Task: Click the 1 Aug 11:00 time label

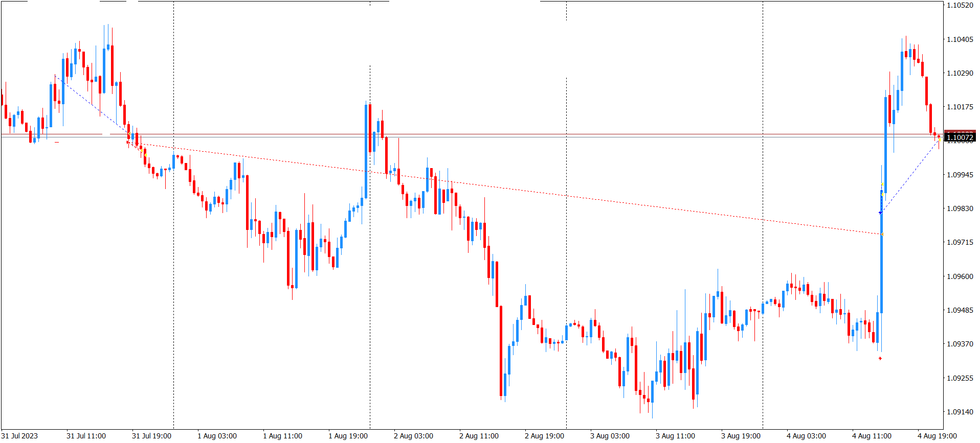Action: 282,436
